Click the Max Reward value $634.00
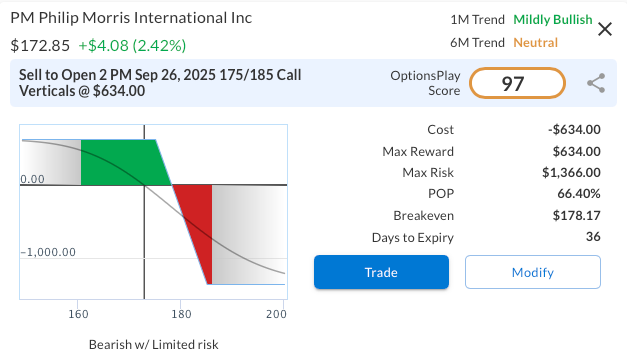This screenshot has width=627, height=361. 576,152
